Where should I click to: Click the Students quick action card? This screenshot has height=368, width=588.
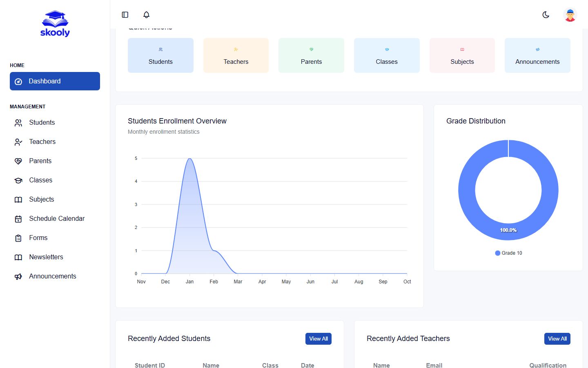click(160, 55)
